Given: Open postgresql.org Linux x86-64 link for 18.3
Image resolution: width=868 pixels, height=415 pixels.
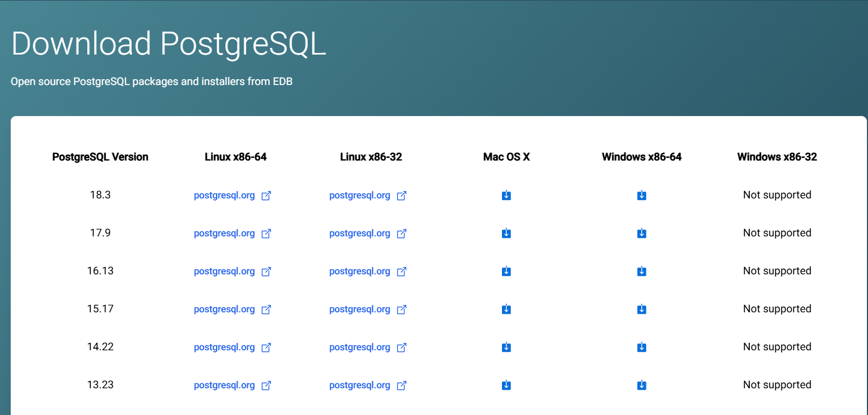Looking at the screenshot, I should [x=232, y=195].
